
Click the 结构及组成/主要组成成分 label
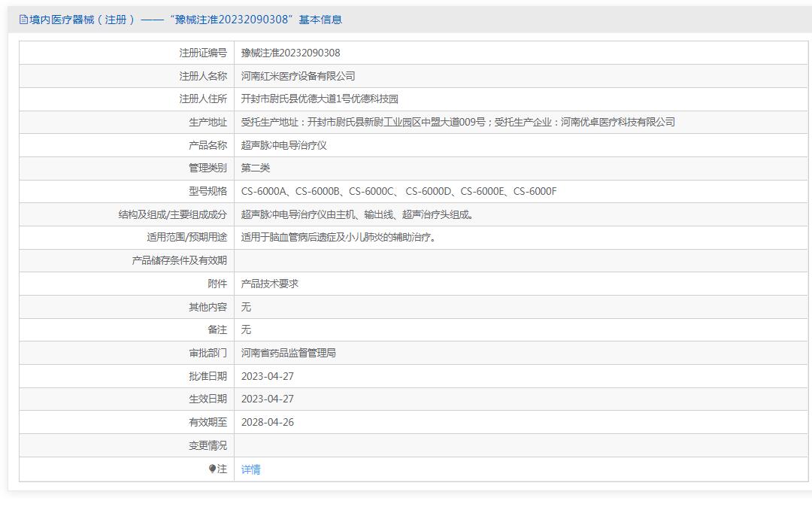coord(172,214)
